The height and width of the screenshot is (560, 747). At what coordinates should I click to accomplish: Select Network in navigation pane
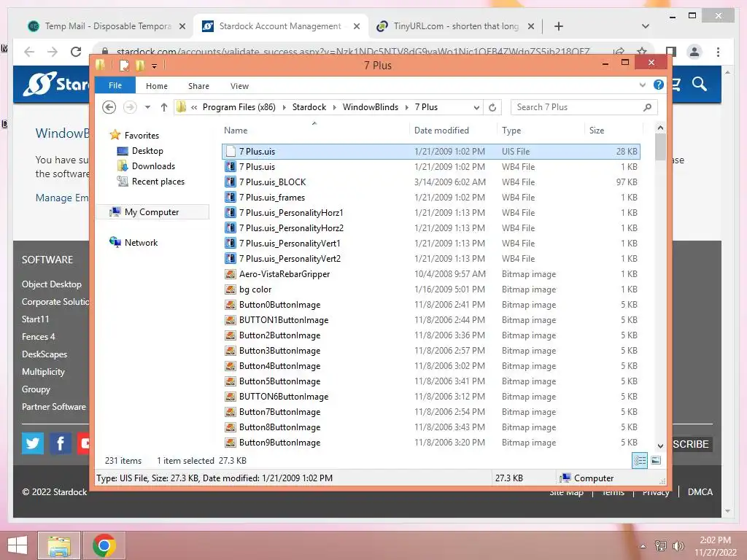pos(141,242)
